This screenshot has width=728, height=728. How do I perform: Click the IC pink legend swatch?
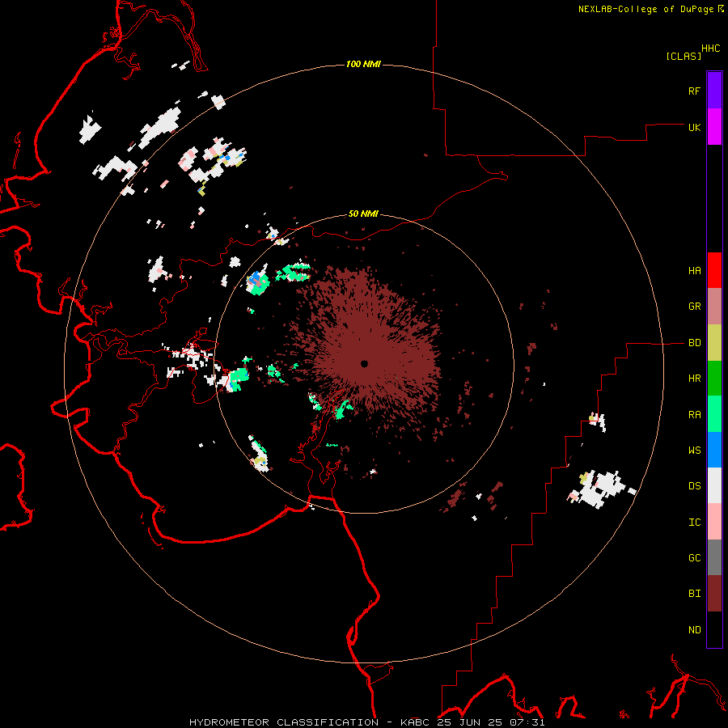714,522
